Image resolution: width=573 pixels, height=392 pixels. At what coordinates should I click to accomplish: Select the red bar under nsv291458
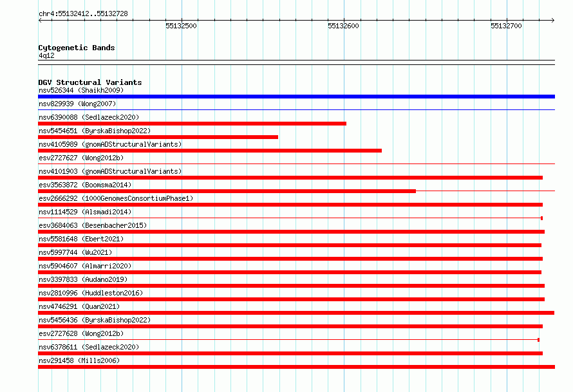[x=296, y=367]
